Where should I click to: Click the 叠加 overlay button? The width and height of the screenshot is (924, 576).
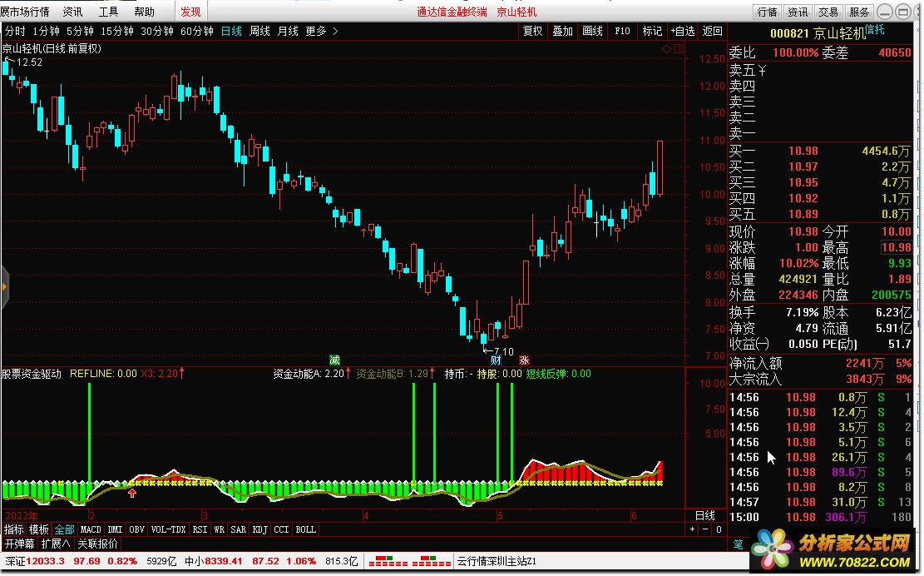[x=562, y=32]
